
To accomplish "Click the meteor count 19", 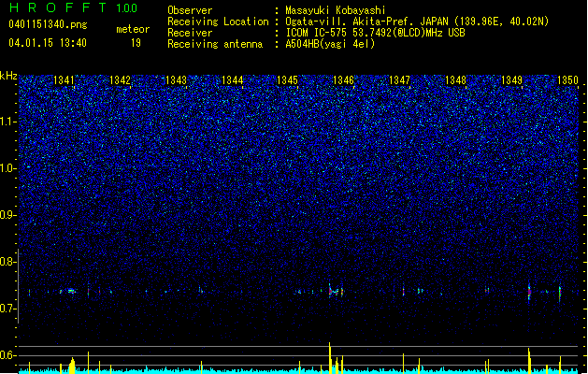I will tap(136, 43).
